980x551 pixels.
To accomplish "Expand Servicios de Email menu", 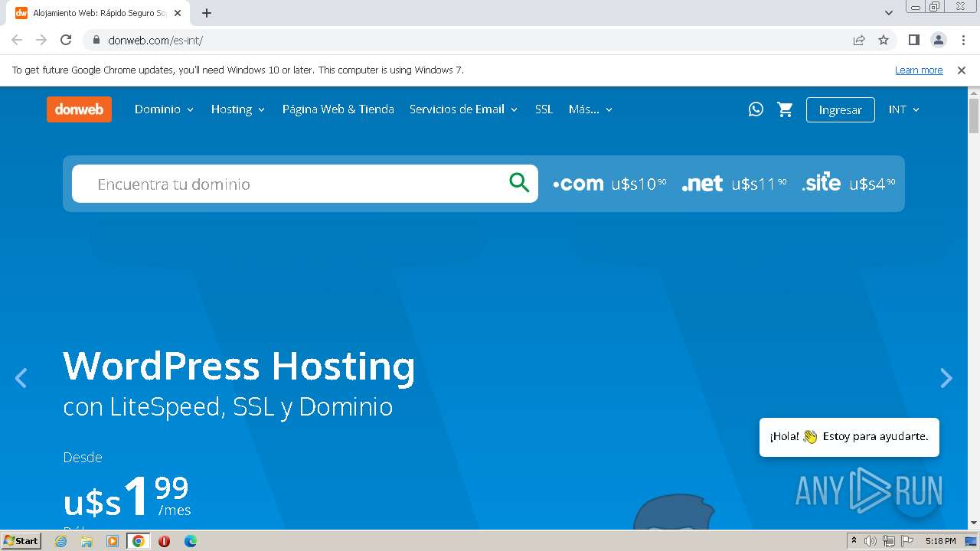I will click(x=464, y=109).
